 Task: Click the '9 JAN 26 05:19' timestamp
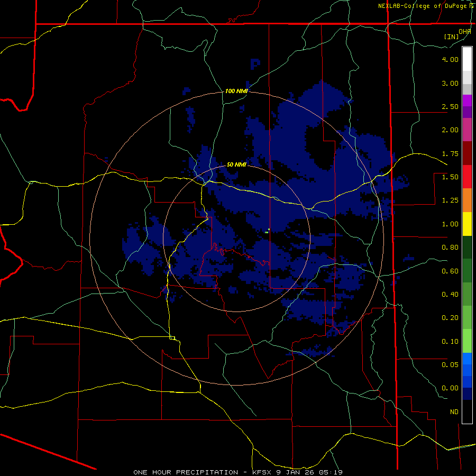309,472
